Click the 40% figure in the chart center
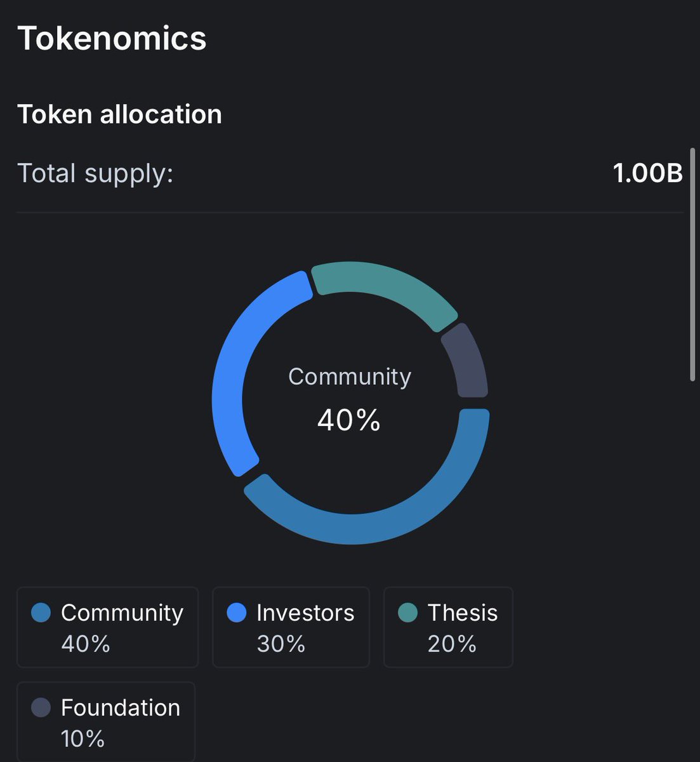This screenshot has width=700, height=762. pyautogui.click(x=349, y=420)
